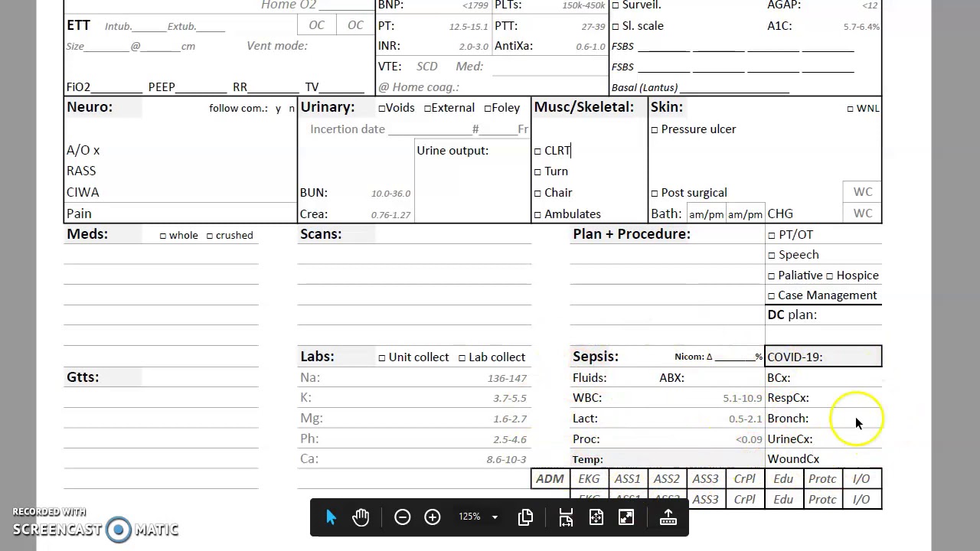Check the crushed meds box
This screenshot has width=980, height=551.
pyautogui.click(x=210, y=236)
